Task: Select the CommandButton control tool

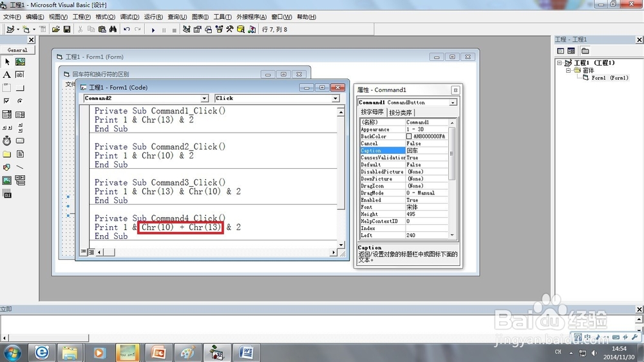Action: (x=20, y=88)
